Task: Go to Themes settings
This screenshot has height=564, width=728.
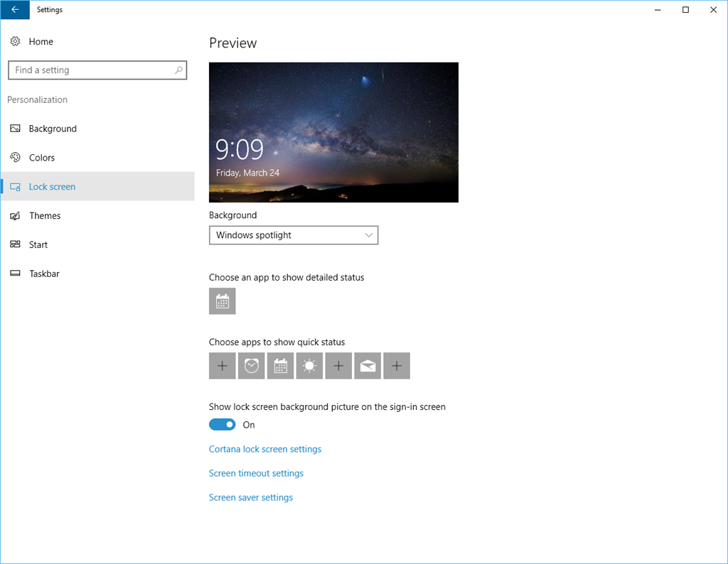Action: [x=44, y=216]
